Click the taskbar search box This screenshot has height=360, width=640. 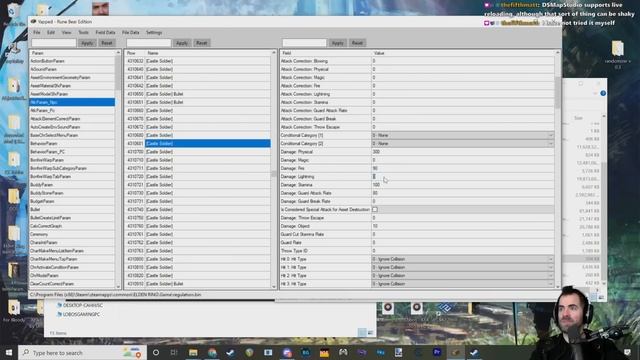point(82,353)
